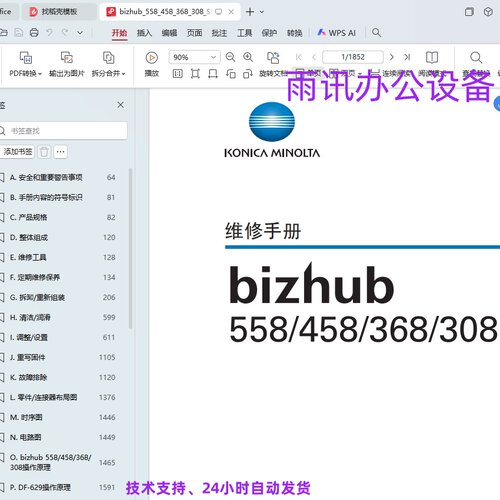500x500 pixels.
Task: Open reading mode book icon
Action: pos(432,57)
